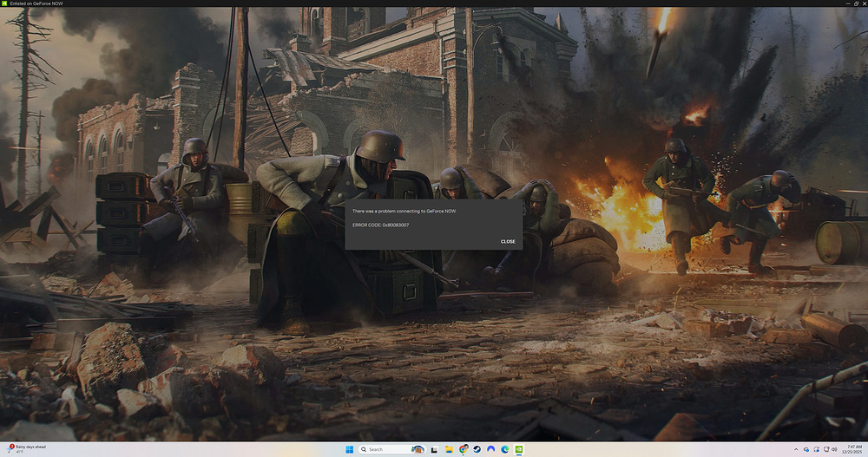Click the cloud sync status tray icon
868x457 pixels.
click(x=805, y=449)
